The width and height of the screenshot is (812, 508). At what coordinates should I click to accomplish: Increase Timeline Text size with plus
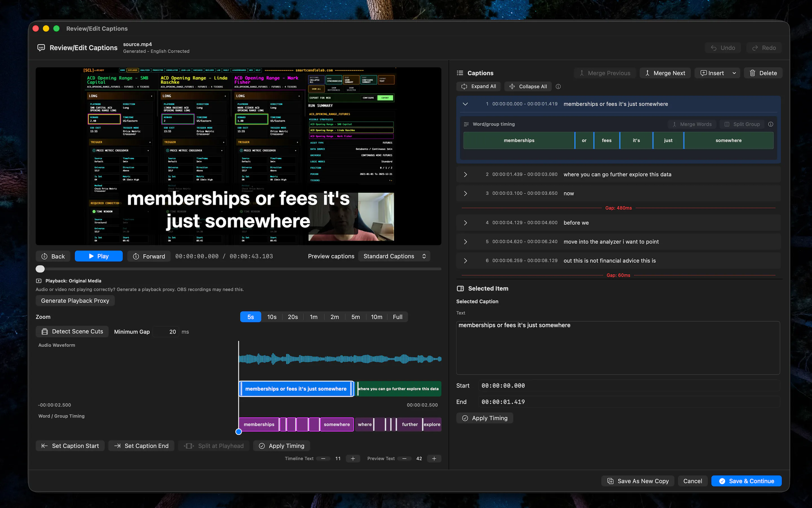click(353, 458)
